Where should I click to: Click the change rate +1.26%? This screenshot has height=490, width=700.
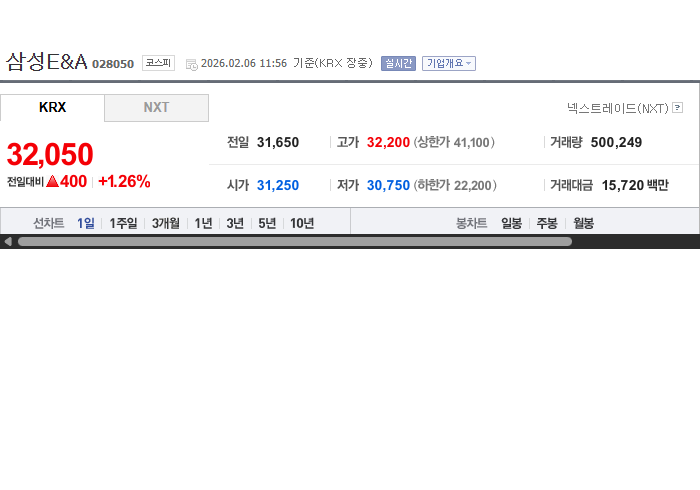(124, 181)
